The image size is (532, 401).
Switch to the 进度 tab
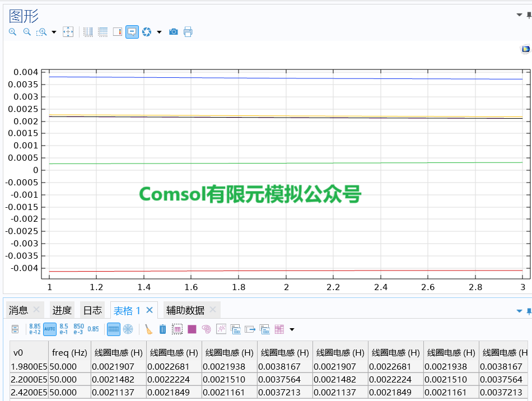(62, 310)
